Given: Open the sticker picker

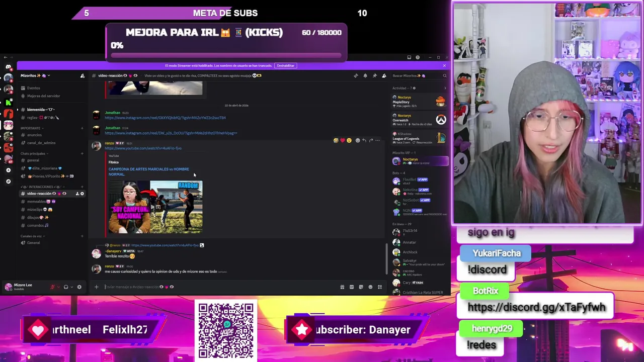Looking at the screenshot, I should (361, 287).
